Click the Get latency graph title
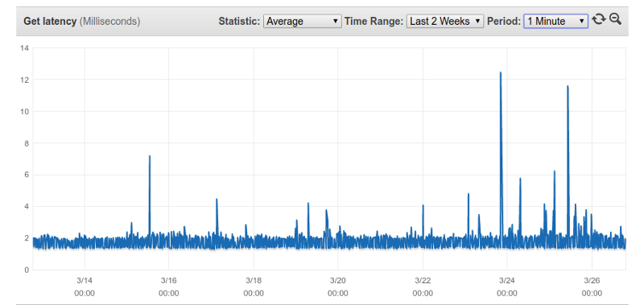 tap(82, 22)
